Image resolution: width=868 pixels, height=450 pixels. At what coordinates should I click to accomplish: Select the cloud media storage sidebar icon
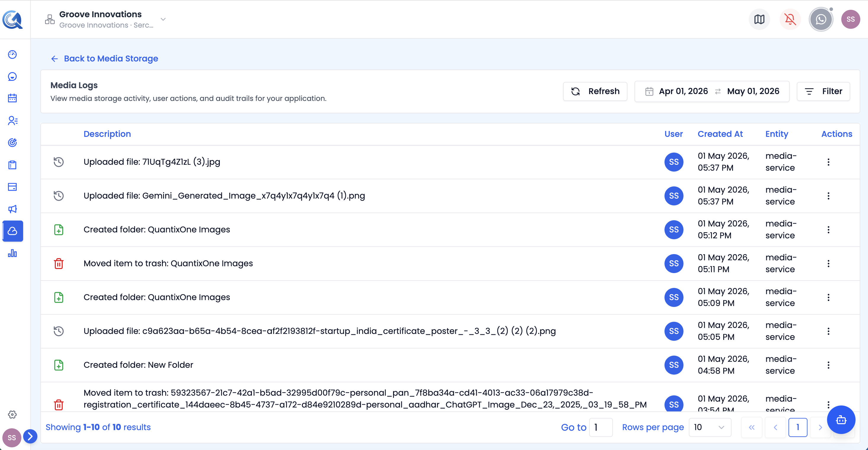click(x=13, y=231)
